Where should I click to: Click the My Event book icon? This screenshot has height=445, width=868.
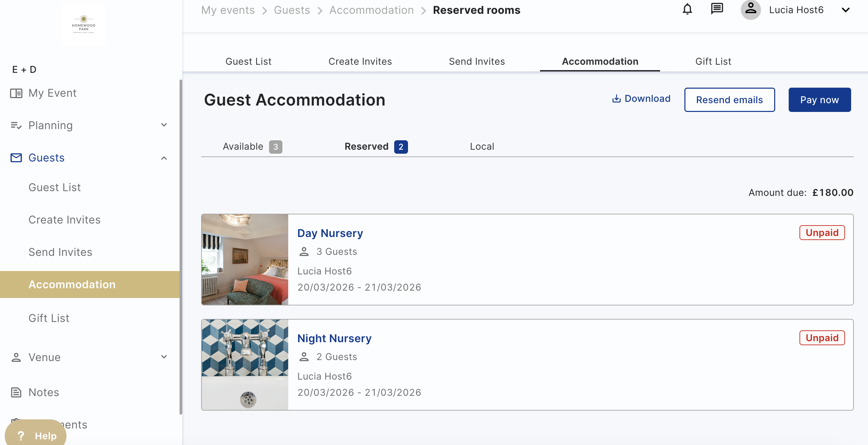[16, 93]
